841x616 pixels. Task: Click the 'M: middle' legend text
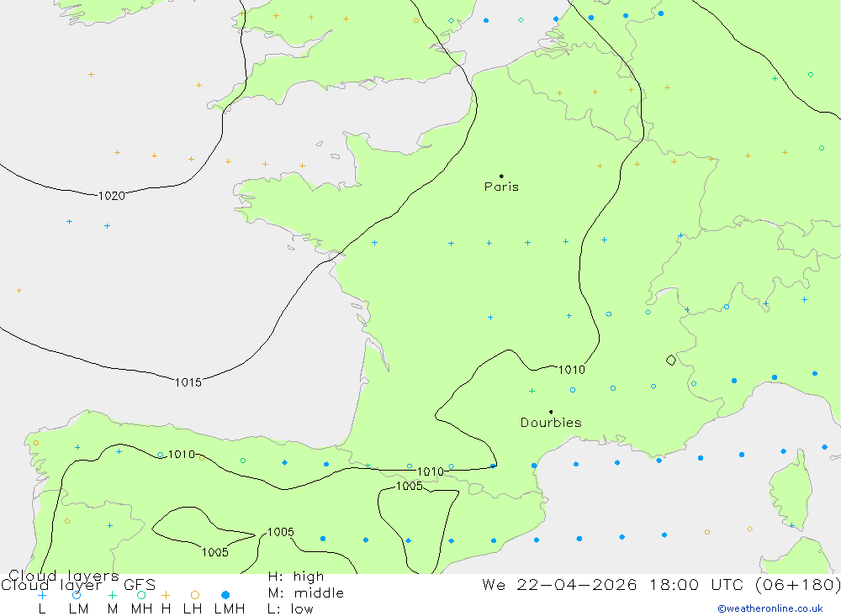306,593
